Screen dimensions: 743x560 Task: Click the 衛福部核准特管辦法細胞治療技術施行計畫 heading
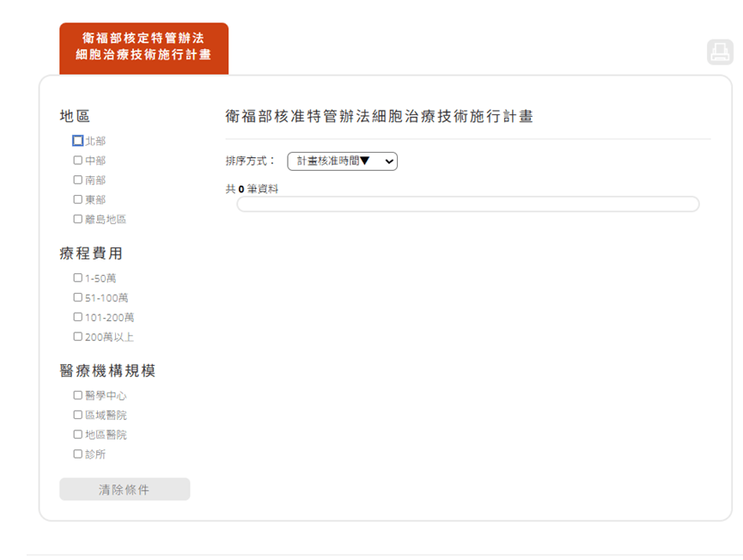(379, 116)
